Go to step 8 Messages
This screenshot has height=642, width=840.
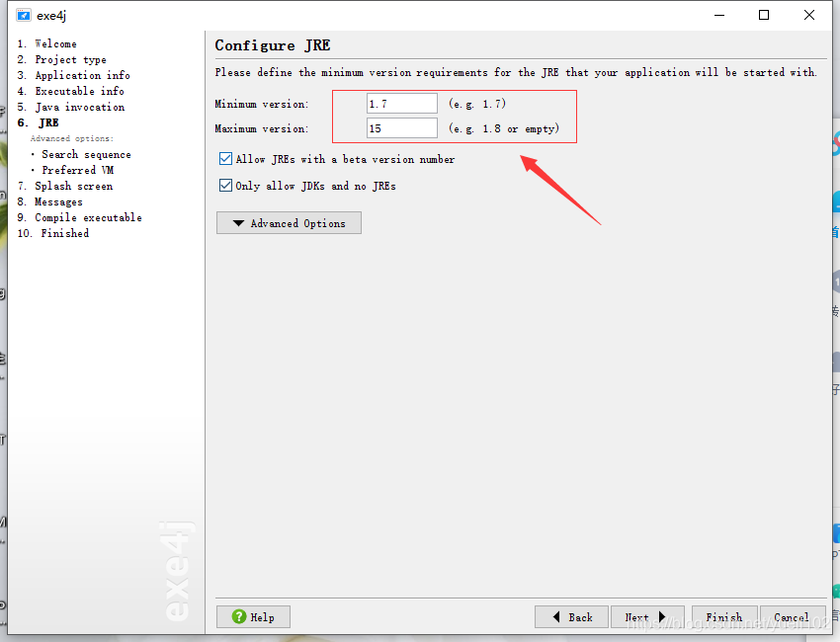coord(49,201)
